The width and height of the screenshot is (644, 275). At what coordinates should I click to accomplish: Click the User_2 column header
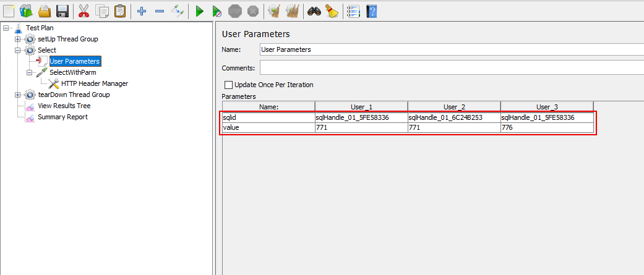point(454,107)
